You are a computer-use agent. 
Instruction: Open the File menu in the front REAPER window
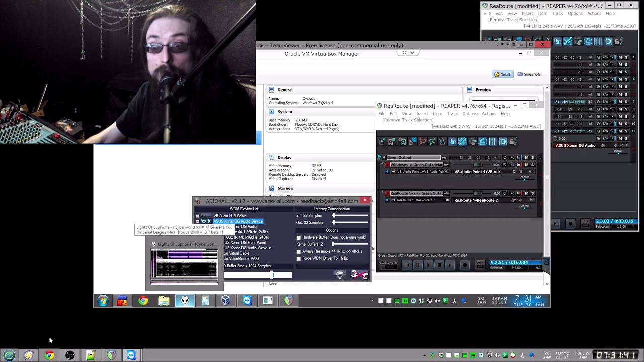pyautogui.click(x=382, y=114)
